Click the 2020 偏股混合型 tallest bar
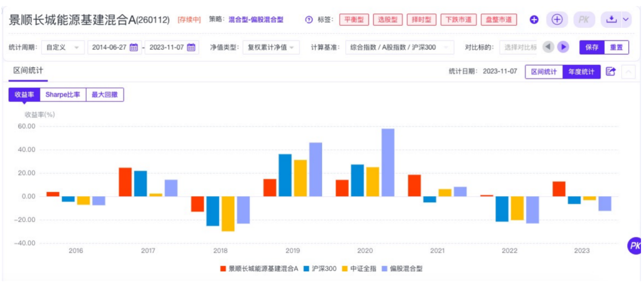The image size is (644, 291). pyautogui.click(x=388, y=163)
